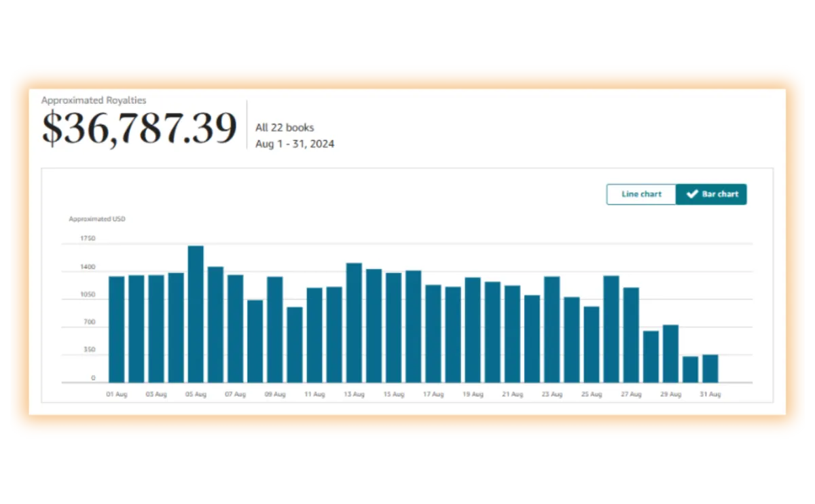Click the bar above 23 Aug
The height and width of the screenshot is (504, 815).
pyautogui.click(x=552, y=329)
